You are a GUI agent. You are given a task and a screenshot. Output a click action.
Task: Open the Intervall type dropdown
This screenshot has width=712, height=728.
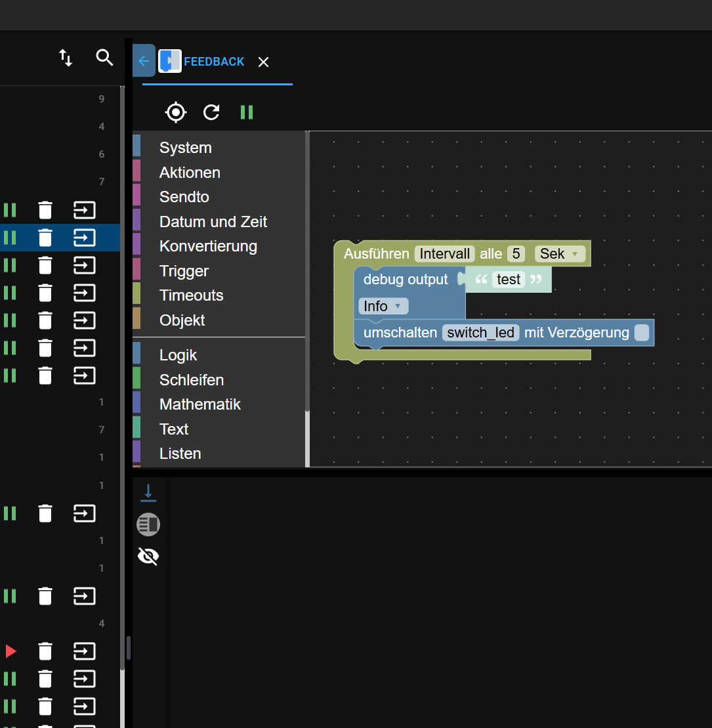coord(444,254)
